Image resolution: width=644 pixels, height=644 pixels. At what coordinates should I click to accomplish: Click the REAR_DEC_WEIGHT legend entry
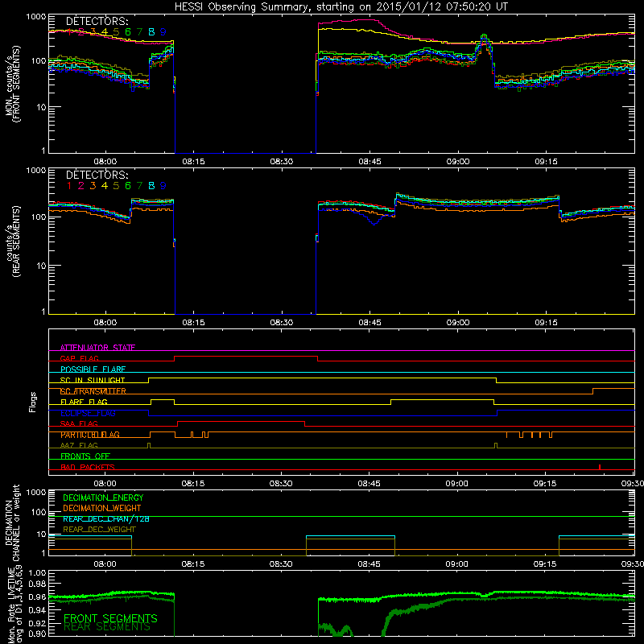[x=99, y=530]
